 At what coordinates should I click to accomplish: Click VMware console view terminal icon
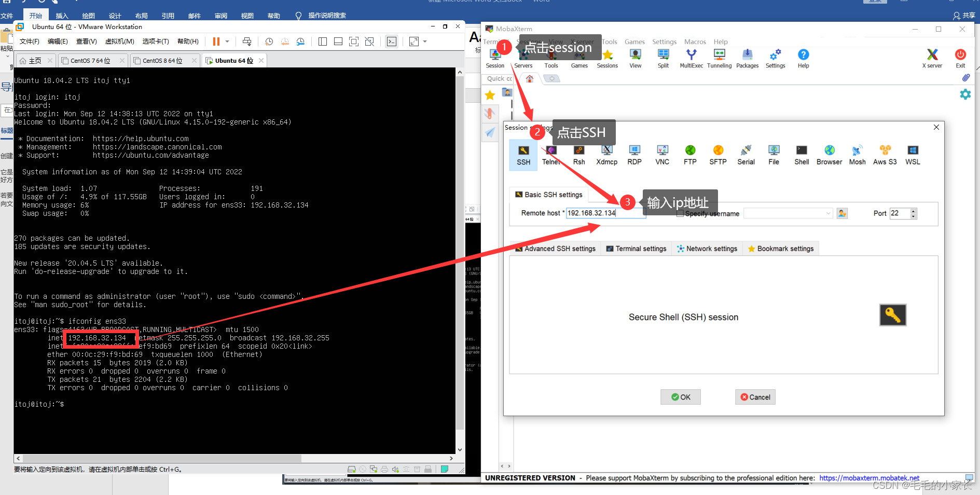tap(392, 42)
